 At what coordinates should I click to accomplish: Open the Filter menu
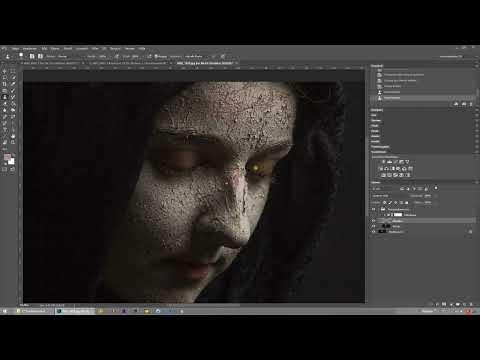click(x=95, y=49)
